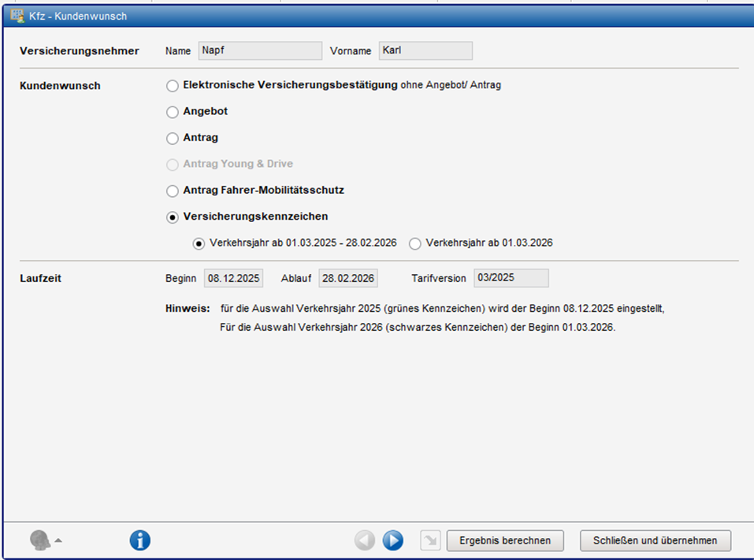The image size is (754, 560).
Task: Click the Vorname field containing Karl
Action: [425, 51]
